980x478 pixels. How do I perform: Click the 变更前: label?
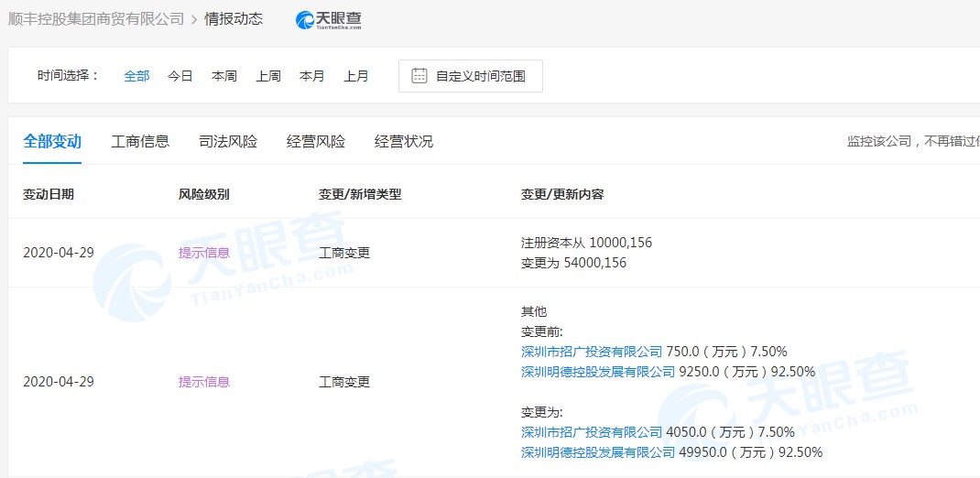[x=542, y=331]
